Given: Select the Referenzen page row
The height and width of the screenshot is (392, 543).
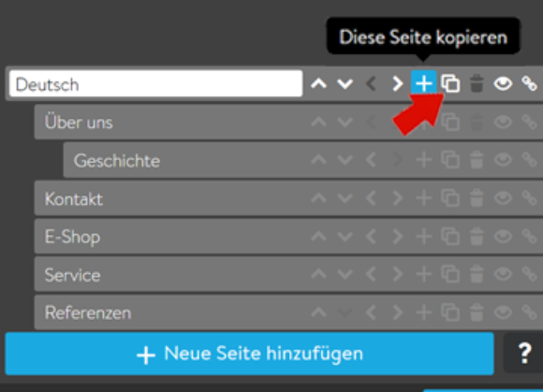Looking at the screenshot, I should (288, 312).
